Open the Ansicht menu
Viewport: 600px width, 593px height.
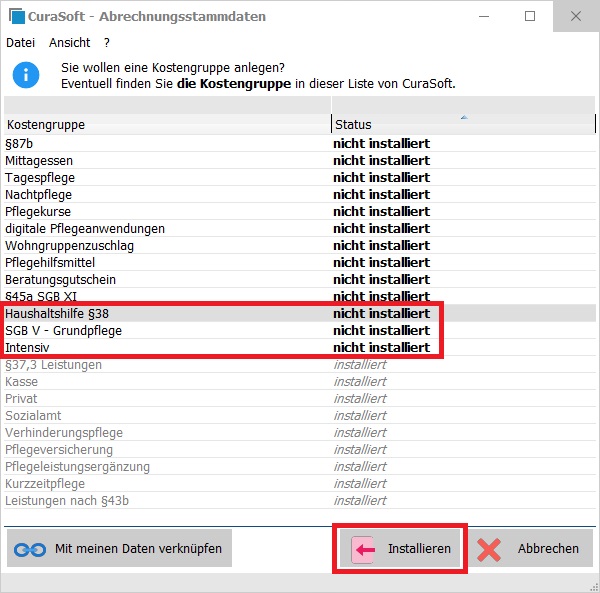[69, 42]
